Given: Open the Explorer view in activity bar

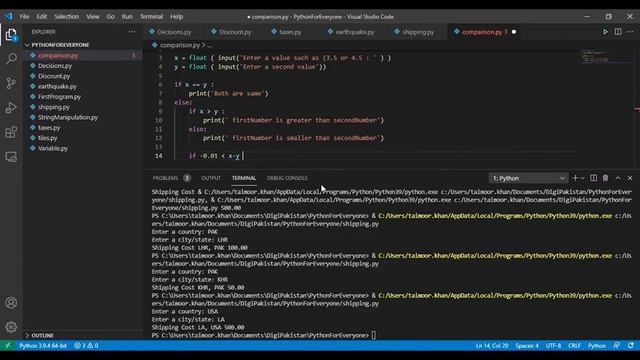Looking at the screenshot, I should pos(11,35).
